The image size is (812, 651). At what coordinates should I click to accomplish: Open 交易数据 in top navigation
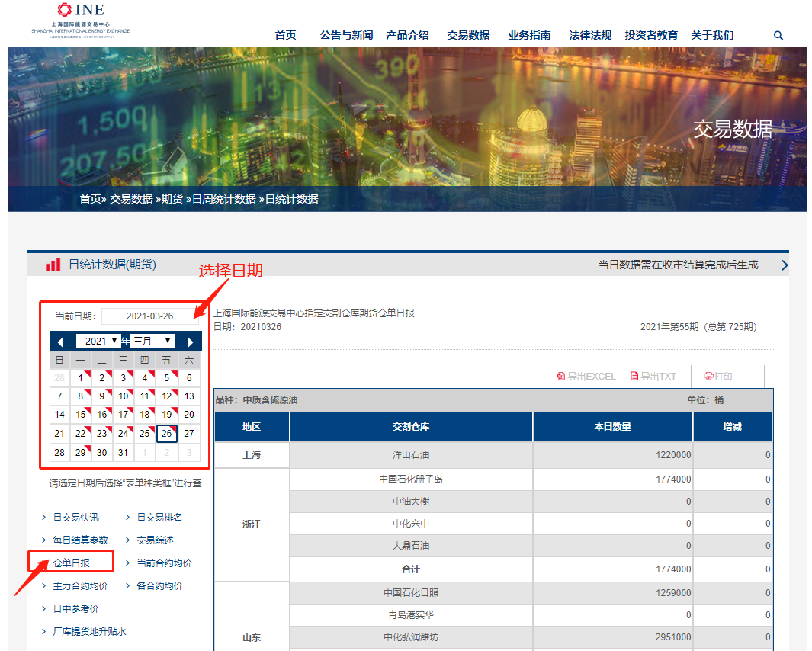pyautogui.click(x=468, y=35)
